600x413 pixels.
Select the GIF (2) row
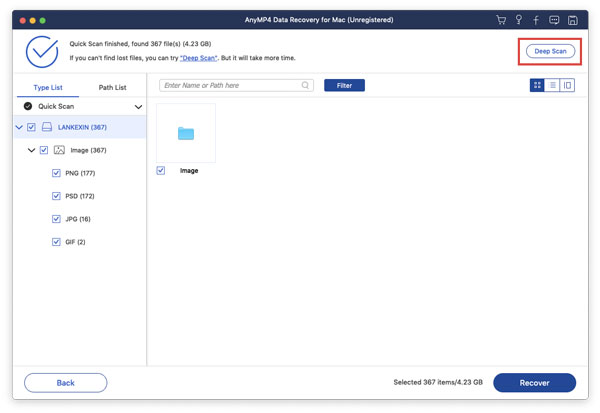pos(80,242)
